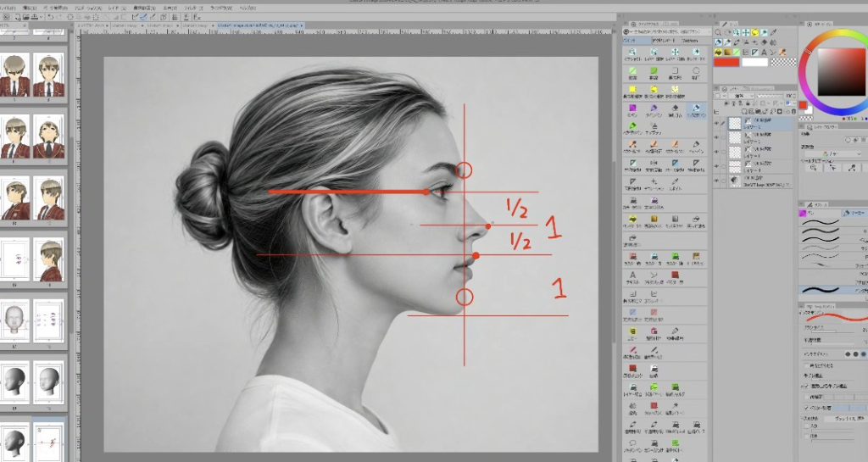Select the Gradient tool in tool palette
Image resolution: width=868 pixels, height=462 pixels.
coord(727,53)
